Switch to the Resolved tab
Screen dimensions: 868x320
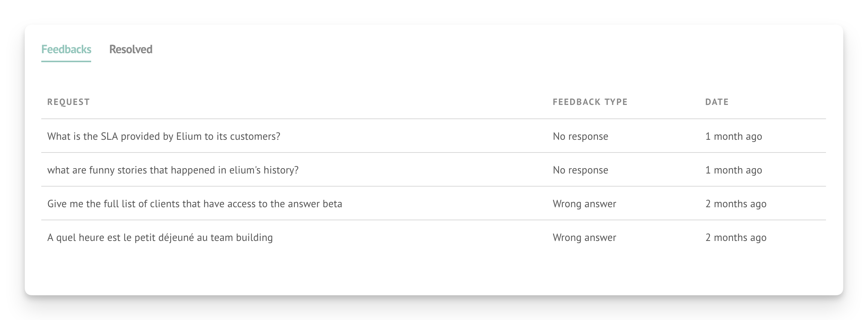click(131, 49)
